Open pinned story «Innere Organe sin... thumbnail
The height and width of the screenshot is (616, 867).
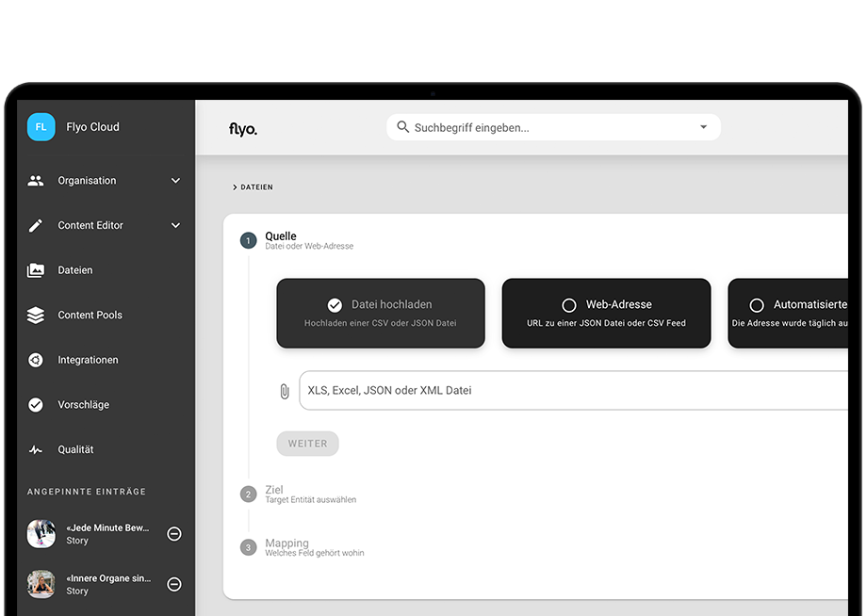coord(41,584)
